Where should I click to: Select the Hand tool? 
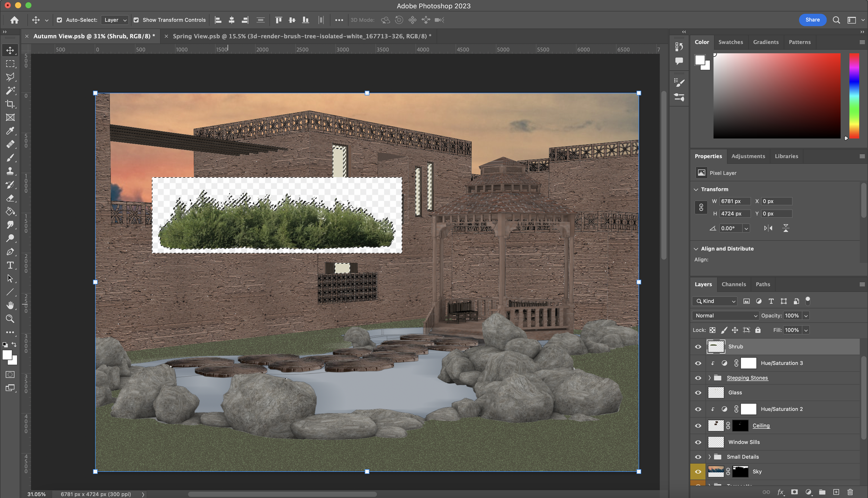point(10,305)
